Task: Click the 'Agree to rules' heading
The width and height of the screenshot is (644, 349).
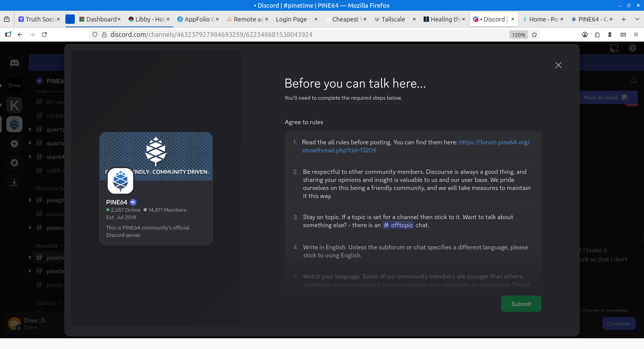Action: point(304,122)
